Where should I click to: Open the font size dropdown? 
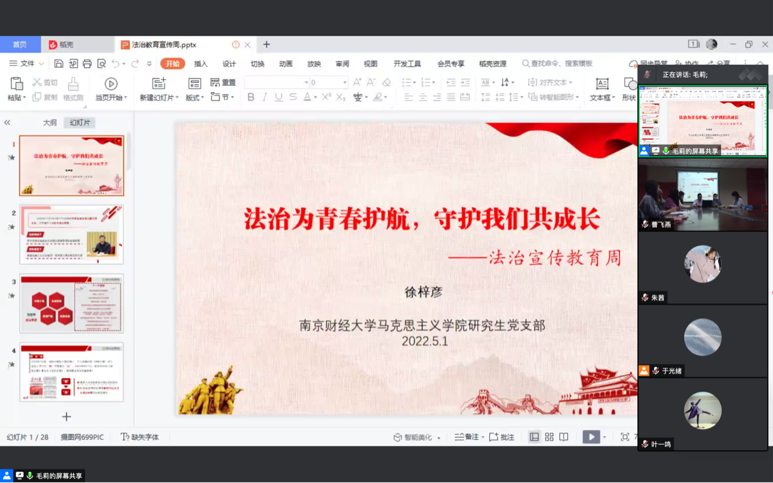pos(345,82)
